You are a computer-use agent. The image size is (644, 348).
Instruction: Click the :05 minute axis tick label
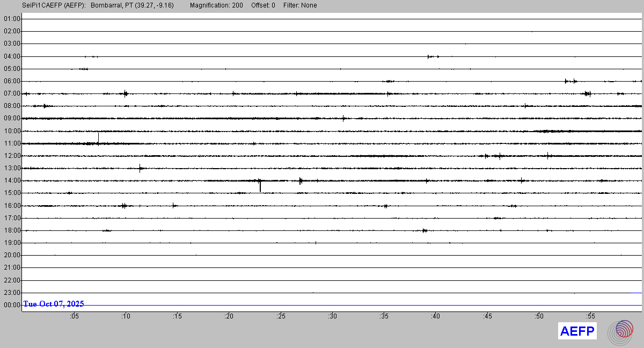pos(74,316)
